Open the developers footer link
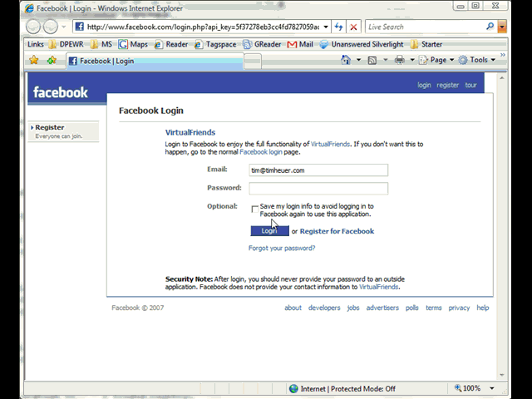 click(324, 308)
